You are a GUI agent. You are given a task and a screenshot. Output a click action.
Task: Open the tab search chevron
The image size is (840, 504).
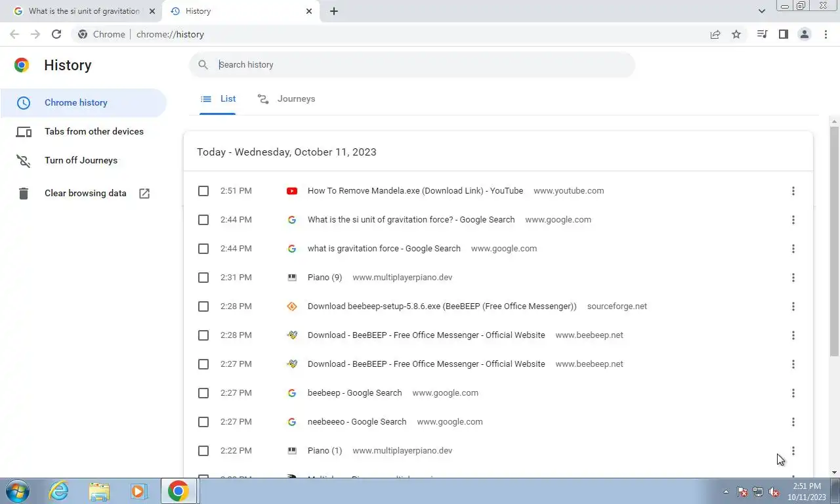(x=762, y=11)
